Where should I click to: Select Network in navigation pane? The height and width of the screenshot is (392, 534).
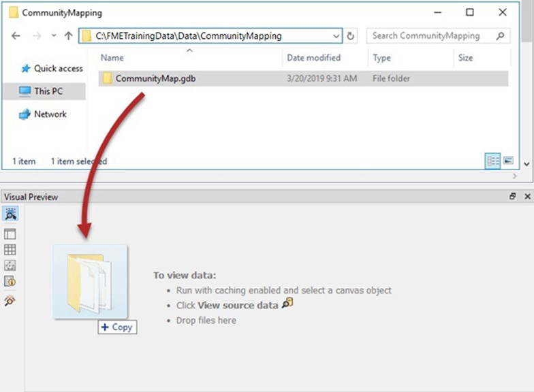coord(50,114)
